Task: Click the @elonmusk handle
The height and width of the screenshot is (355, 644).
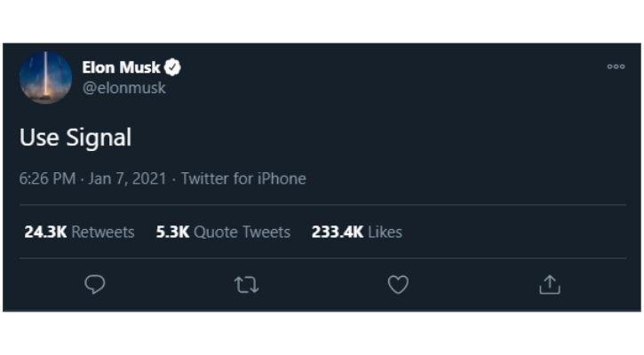Action: coord(123,88)
